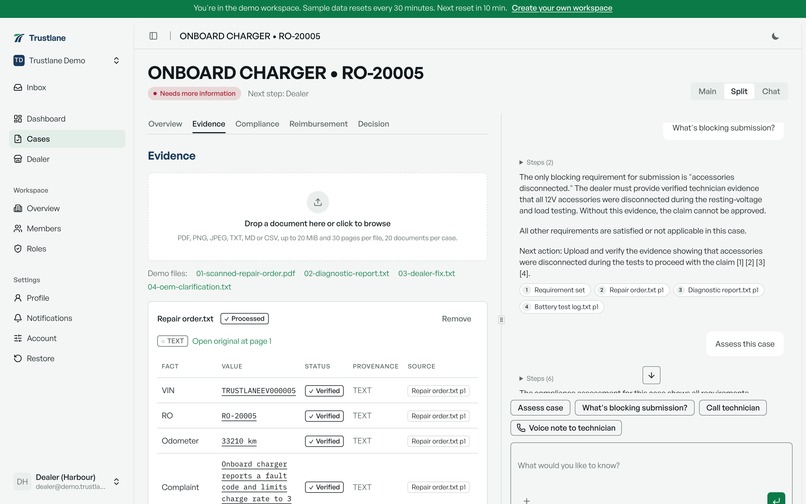
Task: Click What's blocking submission? suggestion button
Action: point(634,408)
